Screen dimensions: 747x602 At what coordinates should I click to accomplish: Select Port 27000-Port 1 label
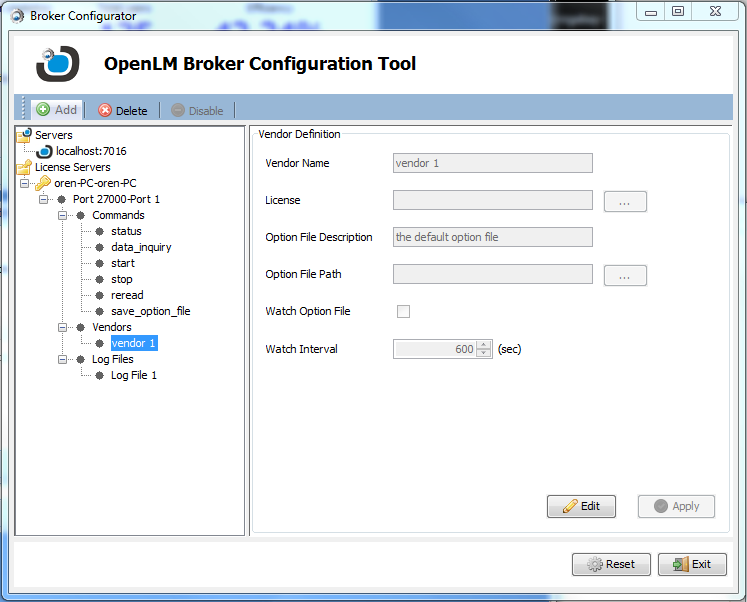pos(116,199)
